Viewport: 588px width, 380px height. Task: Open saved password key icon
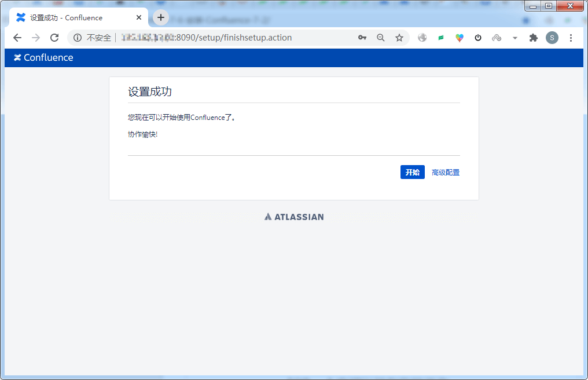[362, 38]
